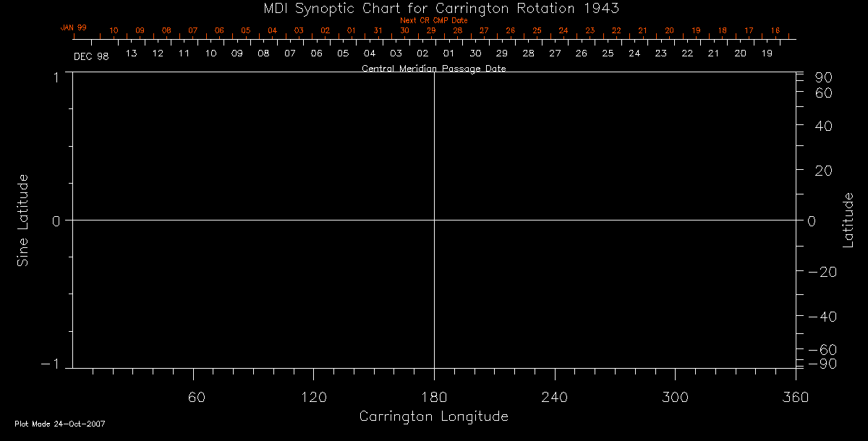Select the white 13 date near DEC 98
Screen dimensions: 868x441
coord(132,53)
